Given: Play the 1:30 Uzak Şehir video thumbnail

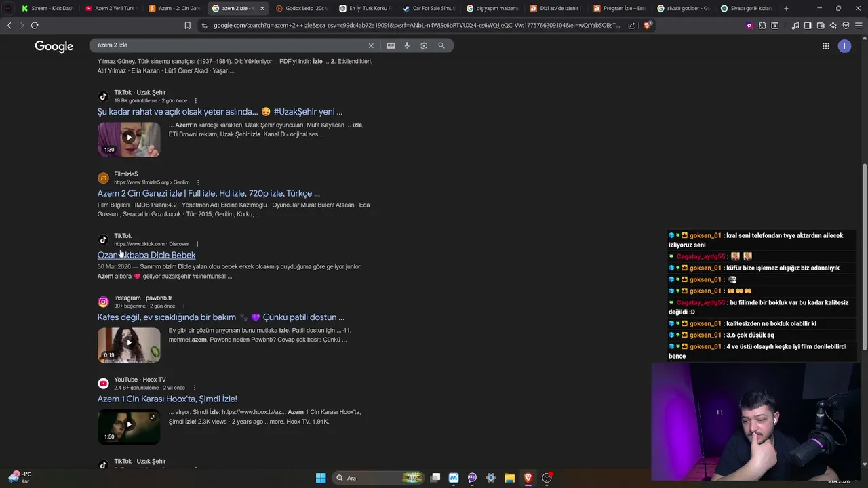Looking at the screenshot, I should coord(129,138).
